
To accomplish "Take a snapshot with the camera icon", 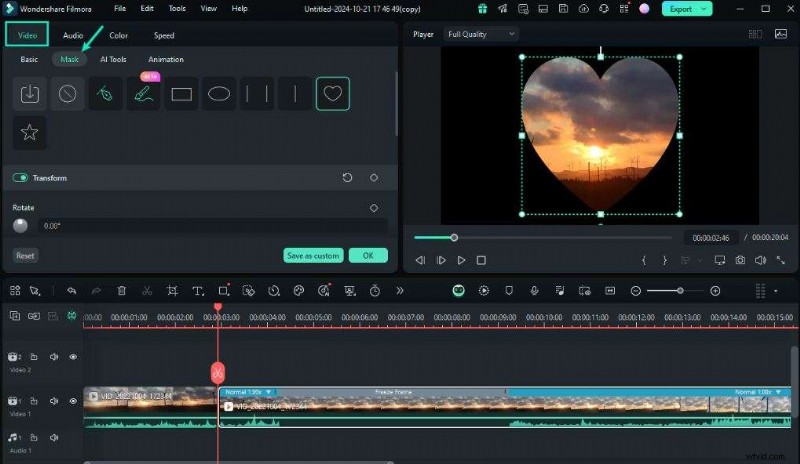I will pyautogui.click(x=740, y=260).
